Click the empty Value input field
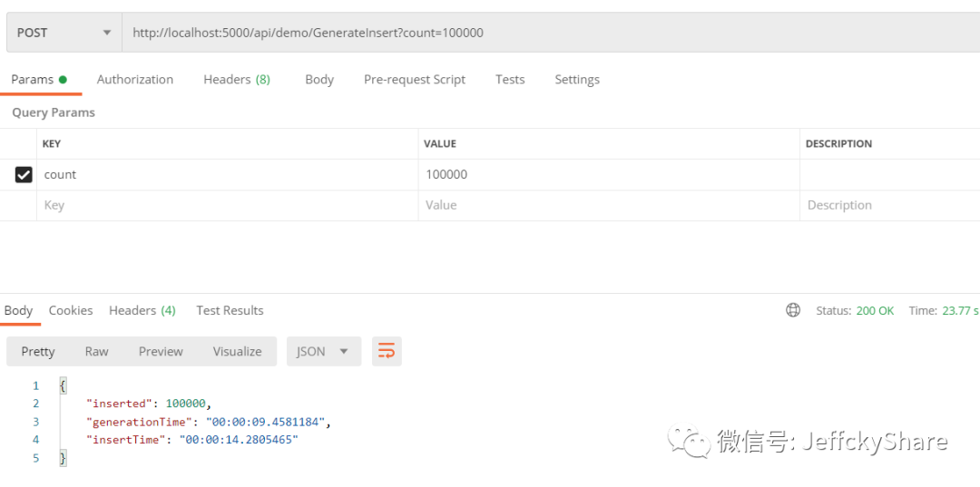The image size is (980, 487). pos(609,206)
